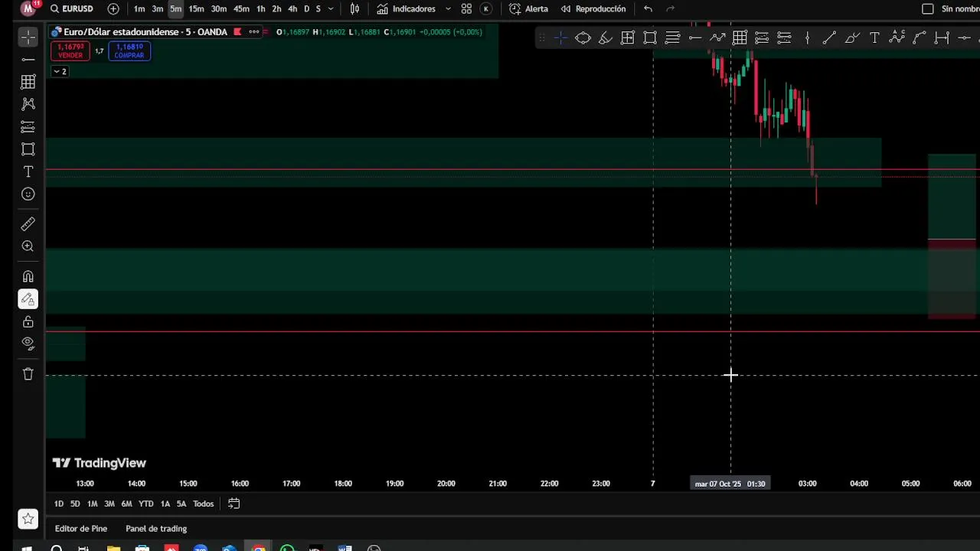Pick the text tool in floating toolbar
This screenshot has width=980, height=551.
874,38
